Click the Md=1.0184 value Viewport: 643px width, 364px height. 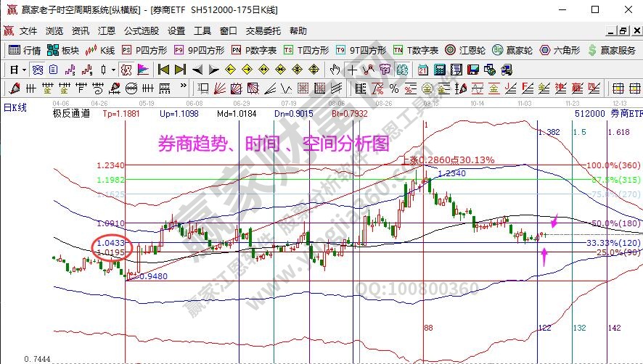(x=237, y=114)
